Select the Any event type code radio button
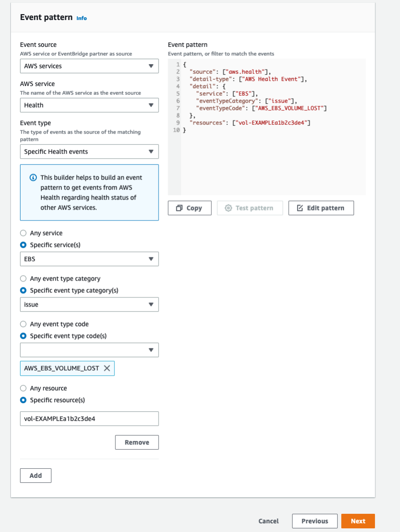Screen dimensions: 400x532 [x=23, y=324]
